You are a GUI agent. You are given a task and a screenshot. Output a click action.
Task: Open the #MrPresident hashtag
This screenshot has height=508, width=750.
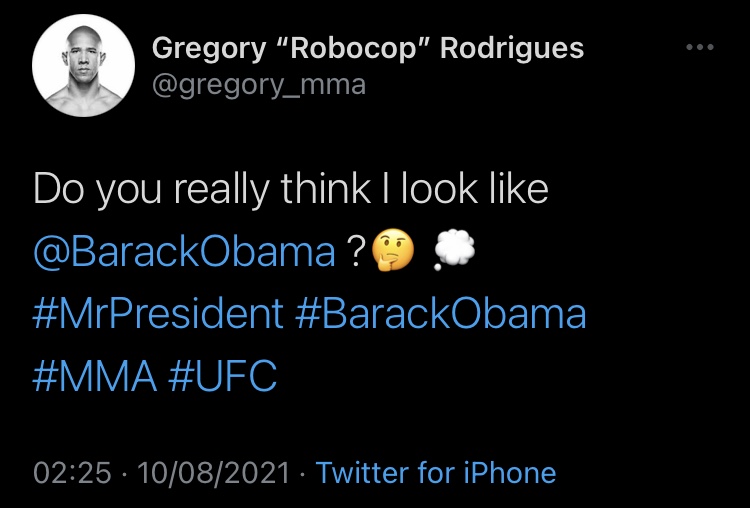[158, 314]
